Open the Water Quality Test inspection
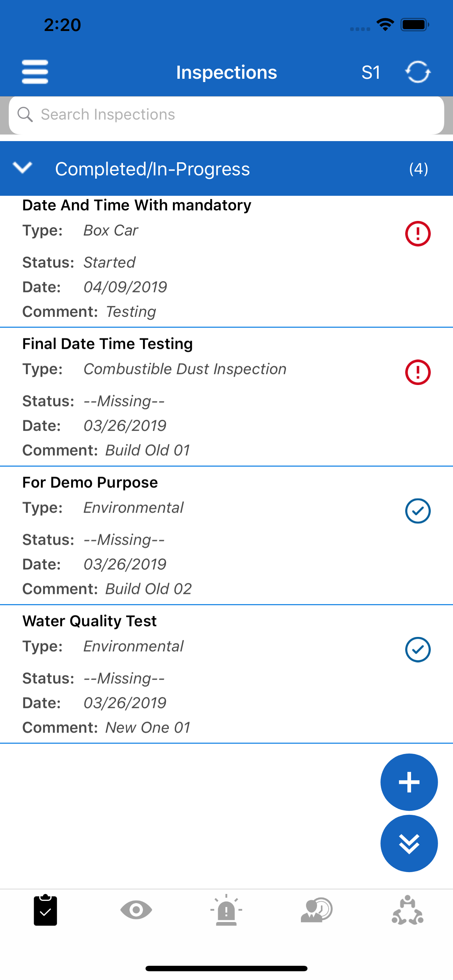 tap(226, 674)
